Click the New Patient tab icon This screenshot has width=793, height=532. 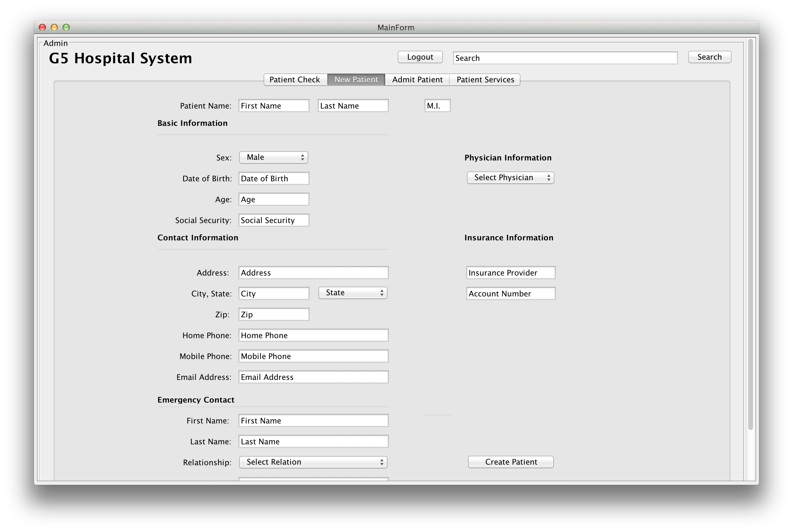356,80
